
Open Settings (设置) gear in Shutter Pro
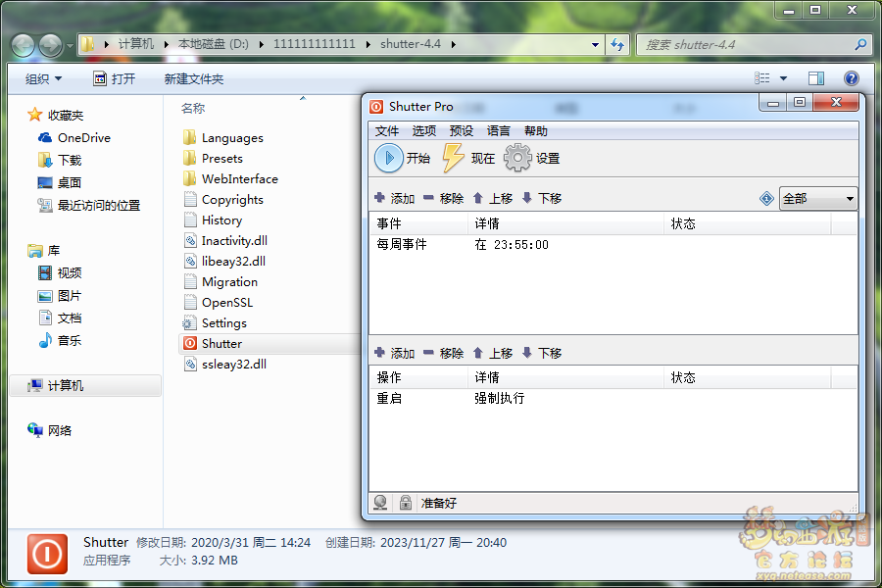(x=517, y=158)
